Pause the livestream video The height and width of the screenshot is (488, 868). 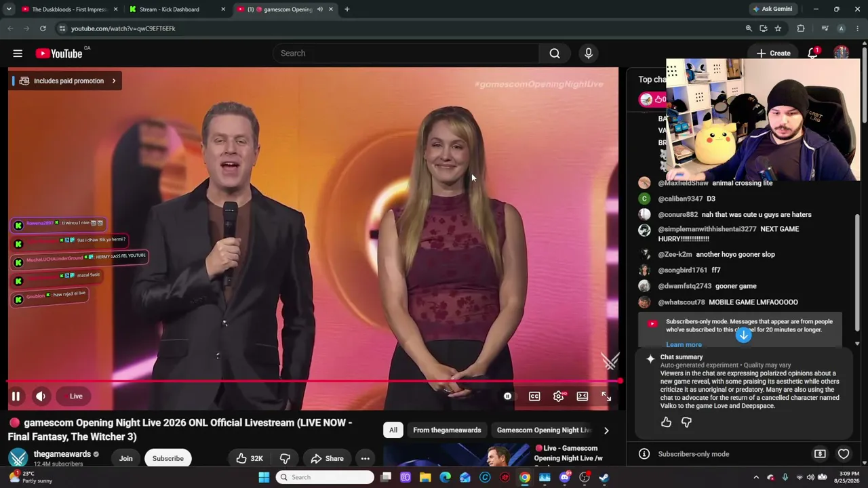coord(16,396)
